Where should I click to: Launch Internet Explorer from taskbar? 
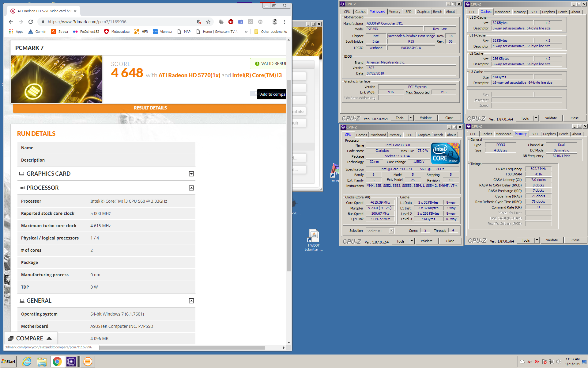coord(27,362)
